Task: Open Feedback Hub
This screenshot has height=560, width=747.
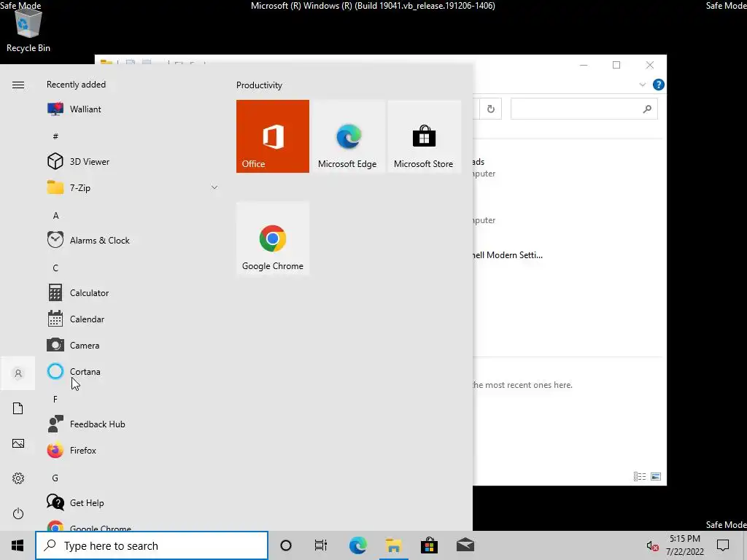Action: (133, 424)
